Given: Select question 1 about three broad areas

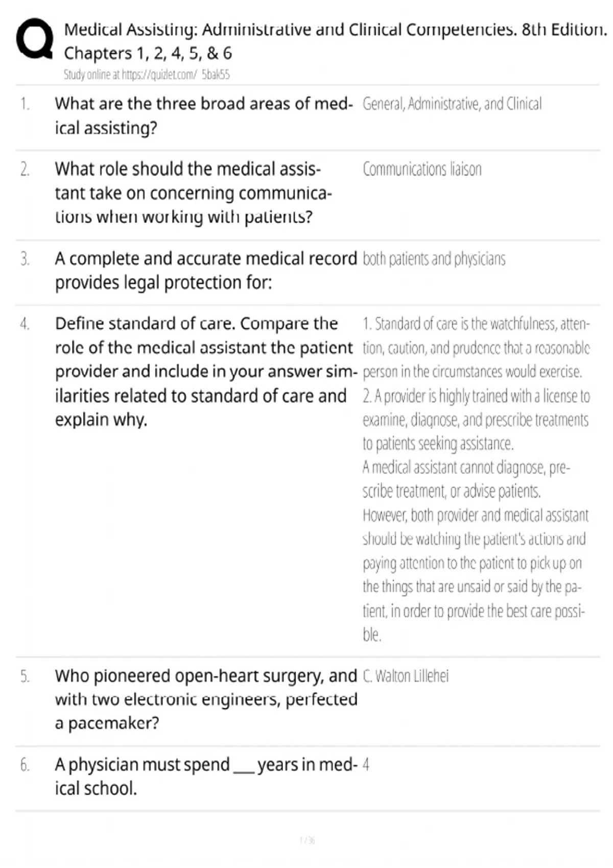Looking at the screenshot, I should click(204, 115).
